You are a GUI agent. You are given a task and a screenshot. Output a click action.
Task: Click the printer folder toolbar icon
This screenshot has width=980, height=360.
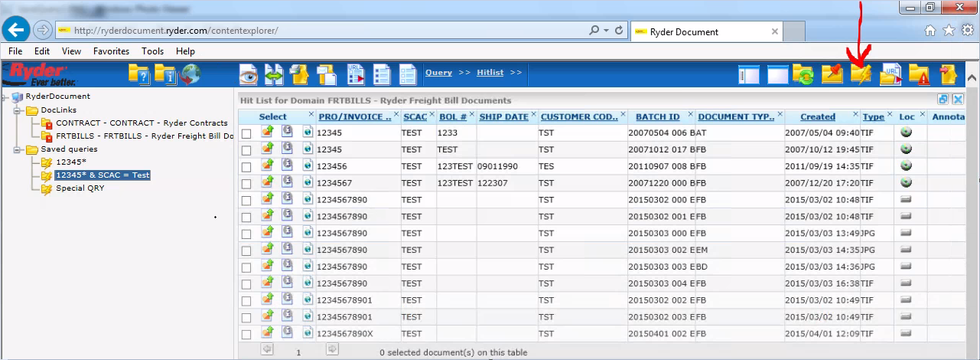pyautogui.click(x=298, y=74)
